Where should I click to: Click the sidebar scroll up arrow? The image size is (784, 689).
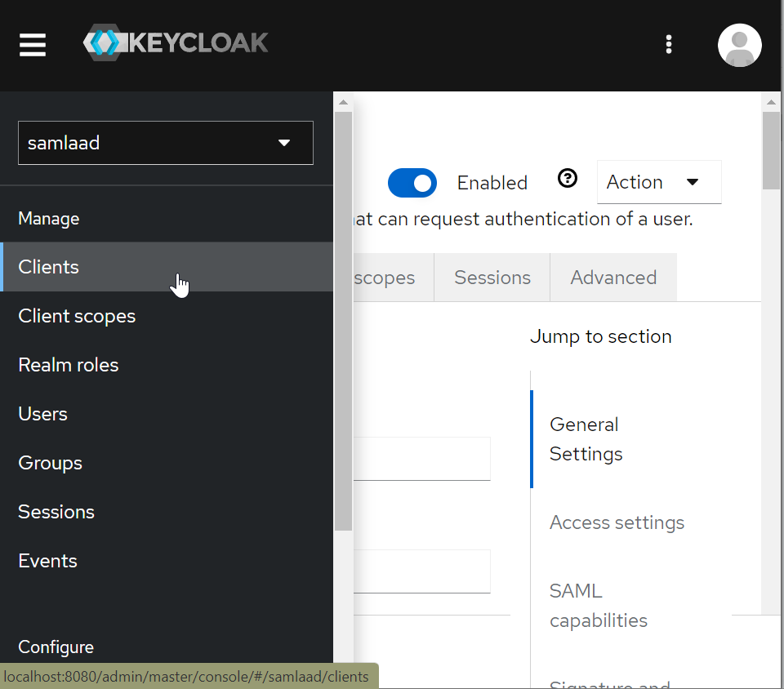tap(343, 102)
